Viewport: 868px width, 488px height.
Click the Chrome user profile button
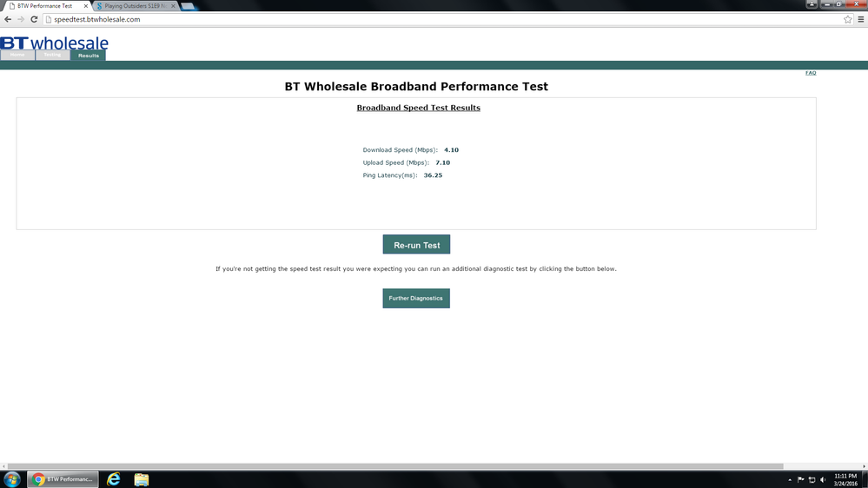coord(812,4)
